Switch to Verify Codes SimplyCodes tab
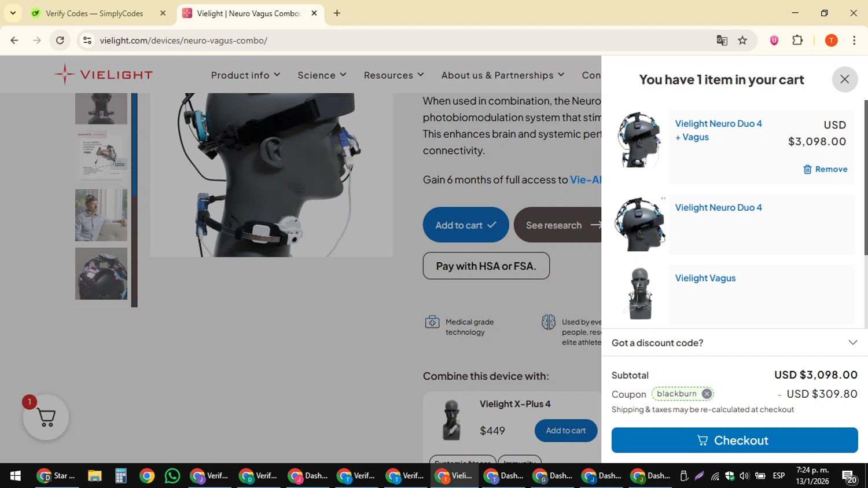Screen dimensions: 868x488 click(x=94, y=13)
